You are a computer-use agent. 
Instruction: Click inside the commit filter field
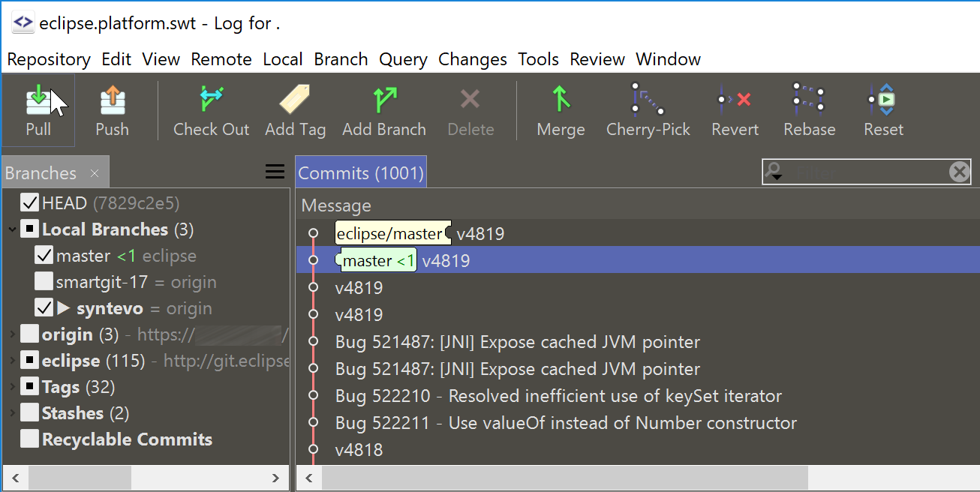tap(863, 172)
